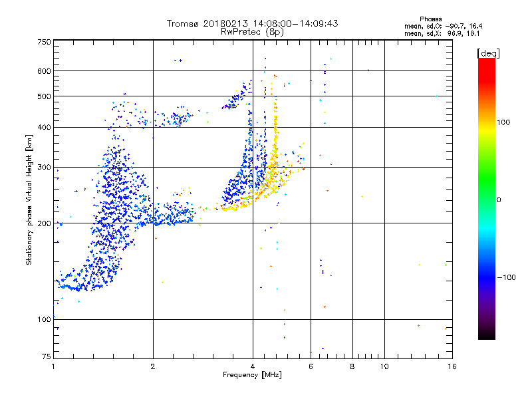This screenshot has width=532, height=399.
Task: Click y-axis tick label "300"
Action: (44, 167)
